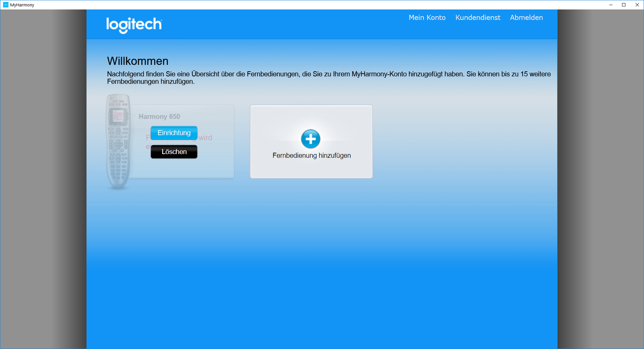
Task: Sign out via Abmelden
Action: click(526, 18)
